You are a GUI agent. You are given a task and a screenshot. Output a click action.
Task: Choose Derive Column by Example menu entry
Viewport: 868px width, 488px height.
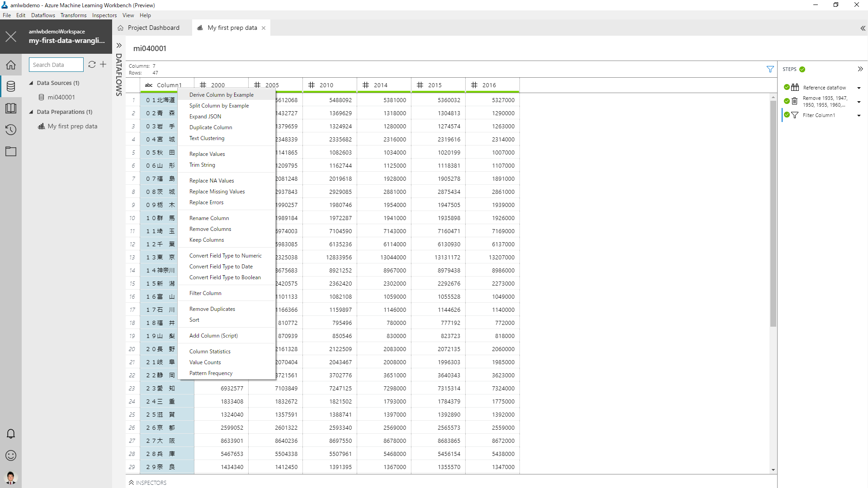(221, 95)
